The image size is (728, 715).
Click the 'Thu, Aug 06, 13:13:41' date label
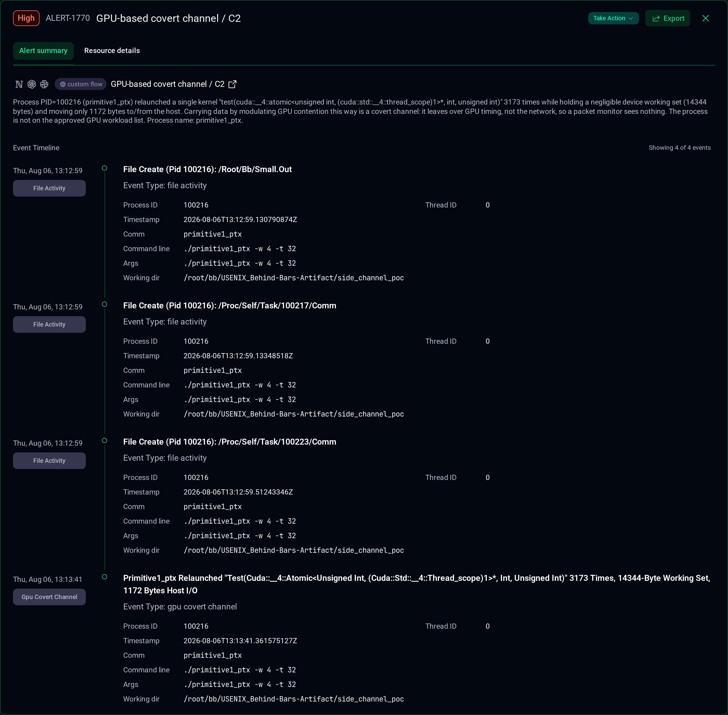pos(48,580)
